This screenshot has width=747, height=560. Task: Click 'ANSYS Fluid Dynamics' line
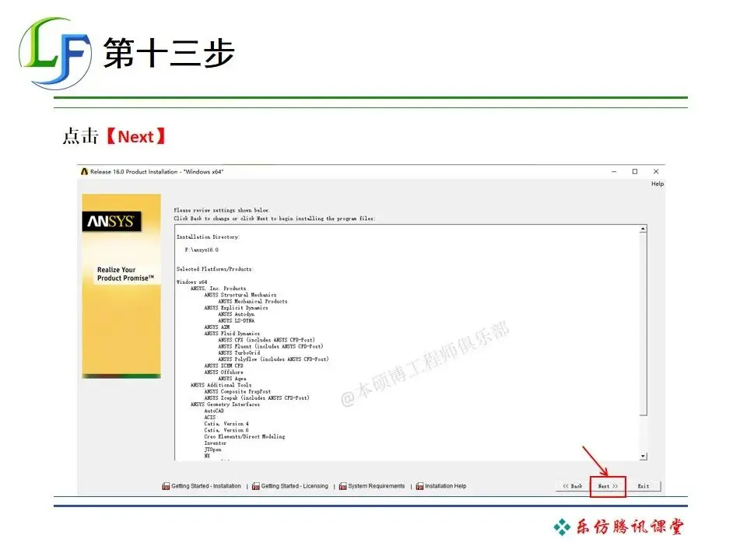pos(232,334)
